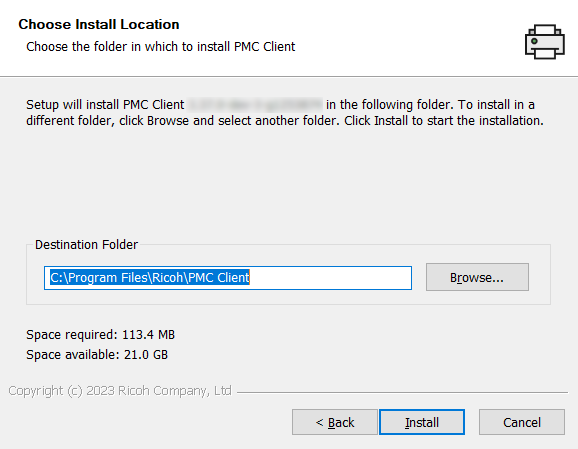Click the Choose Install Location heading
The width and height of the screenshot is (578, 449).
tap(99, 24)
